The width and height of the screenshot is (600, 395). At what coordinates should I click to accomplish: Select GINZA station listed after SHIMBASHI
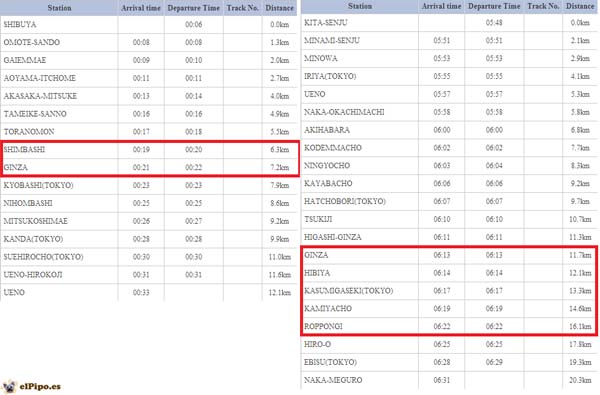click(x=15, y=167)
